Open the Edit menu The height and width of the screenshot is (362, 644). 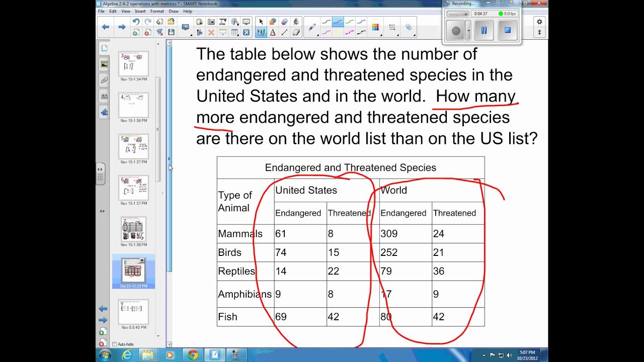pyautogui.click(x=113, y=11)
